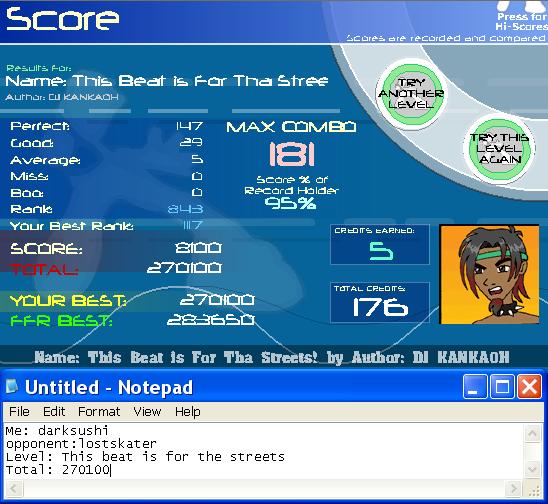Open the Notepad File menu
548x504 pixels.
19,411
